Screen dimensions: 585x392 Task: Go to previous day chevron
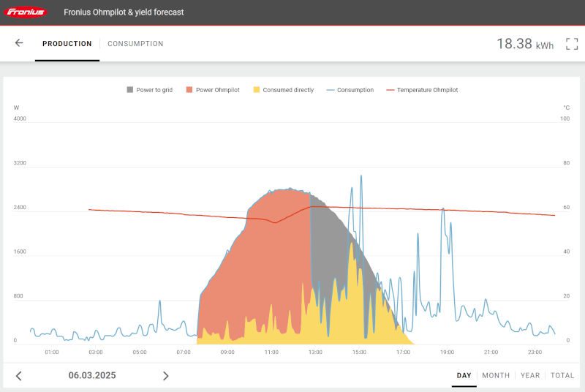[x=19, y=376]
